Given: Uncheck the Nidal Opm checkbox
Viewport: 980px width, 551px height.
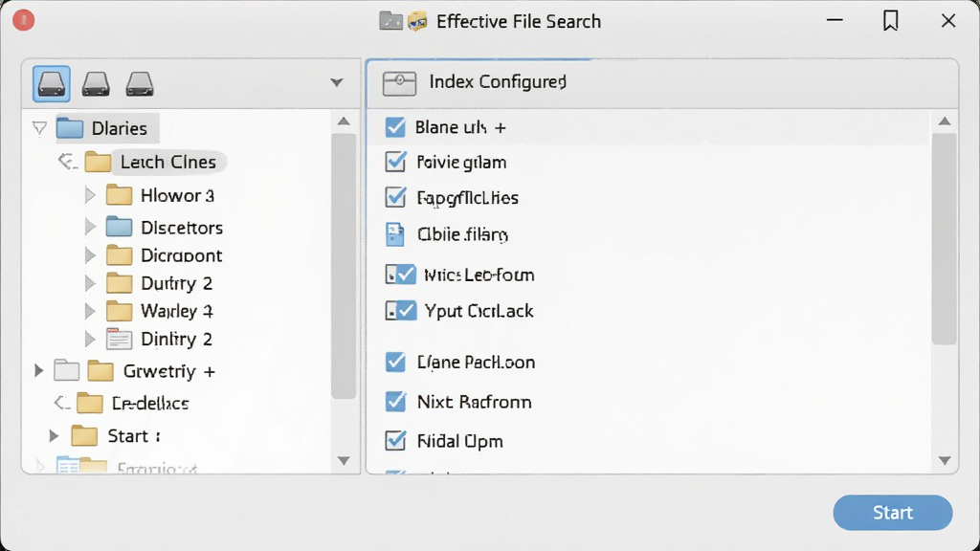Looking at the screenshot, I should [x=395, y=440].
